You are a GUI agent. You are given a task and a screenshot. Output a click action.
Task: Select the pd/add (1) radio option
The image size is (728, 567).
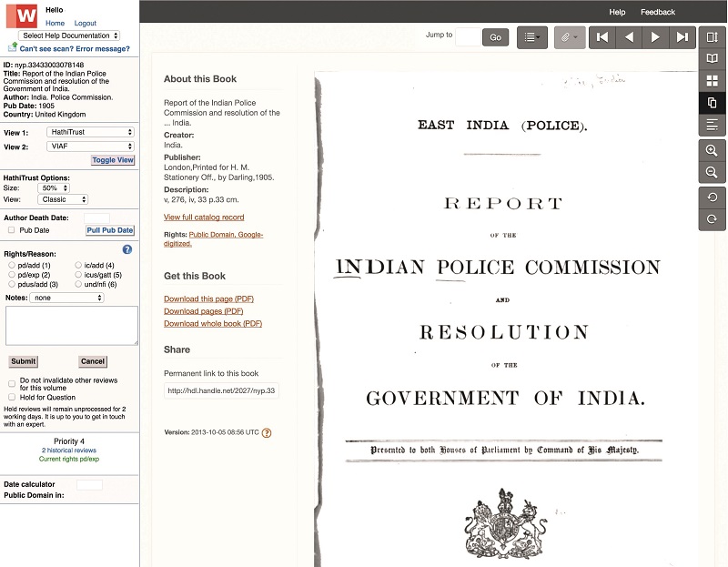click(12, 265)
